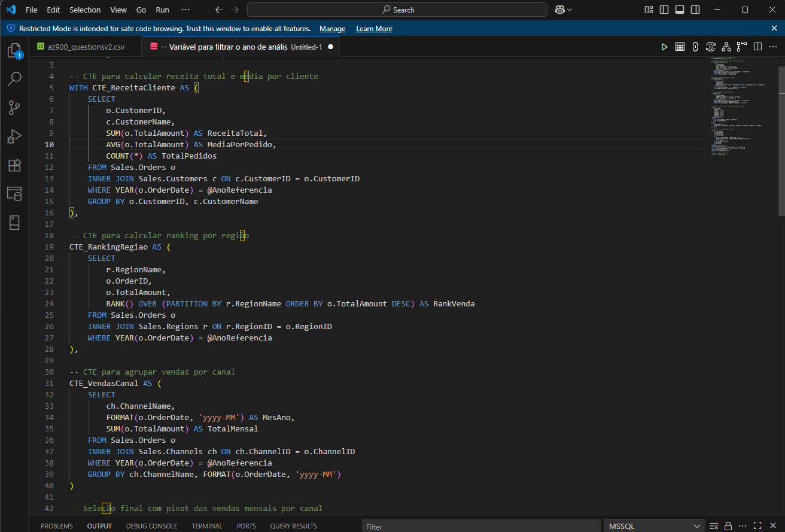
Task: Open panel More Actions ellipsis
Action: [x=743, y=526]
